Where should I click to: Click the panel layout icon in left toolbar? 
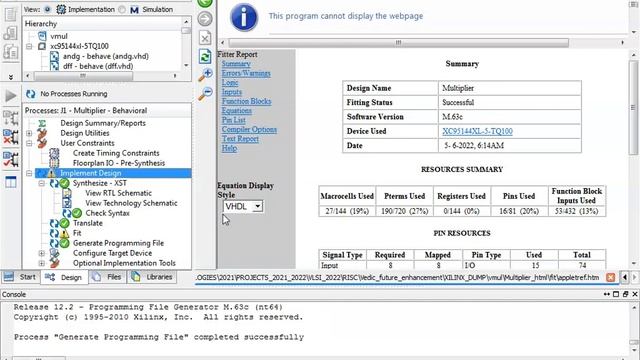[11, 182]
